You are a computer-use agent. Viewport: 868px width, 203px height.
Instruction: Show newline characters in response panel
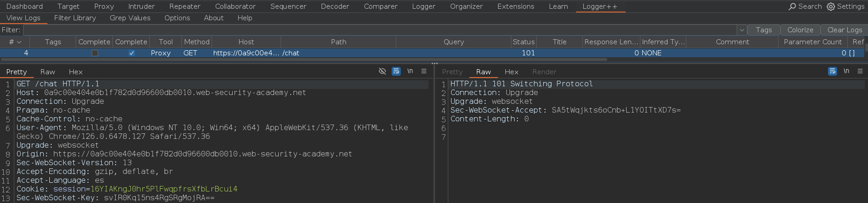[846, 71]
